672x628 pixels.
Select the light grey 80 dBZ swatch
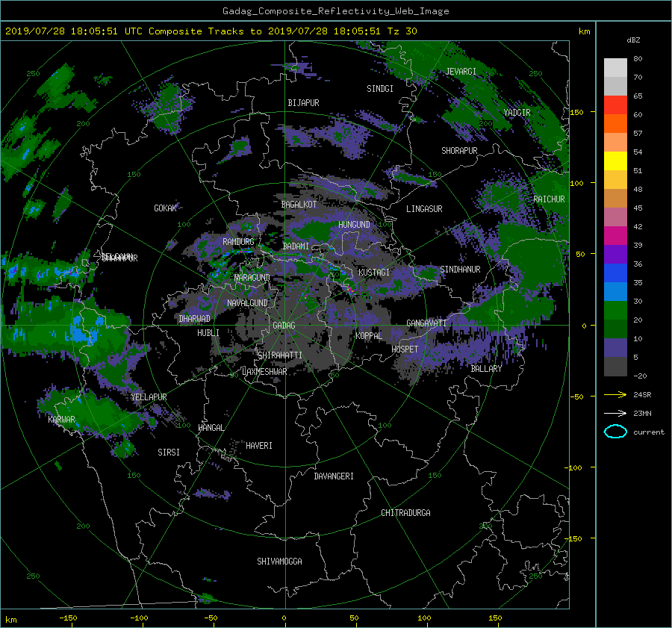click(x=615, y=68)
